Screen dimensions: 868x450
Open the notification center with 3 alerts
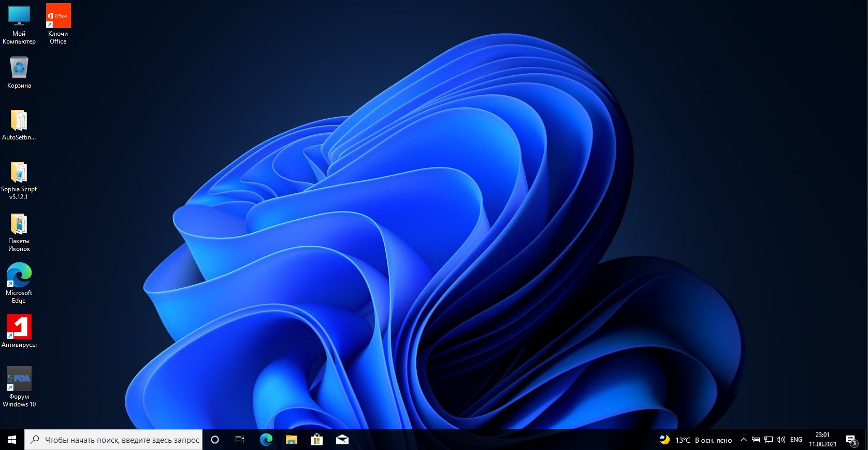(851, 440)
